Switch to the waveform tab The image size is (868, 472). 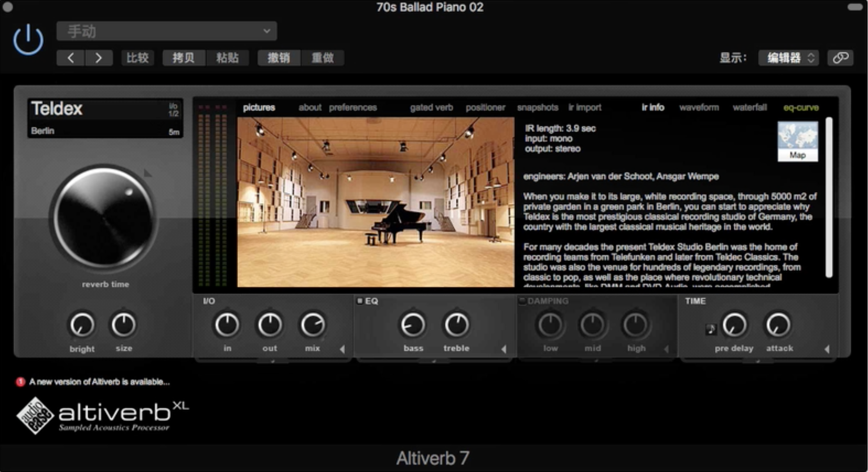(699, 107)
